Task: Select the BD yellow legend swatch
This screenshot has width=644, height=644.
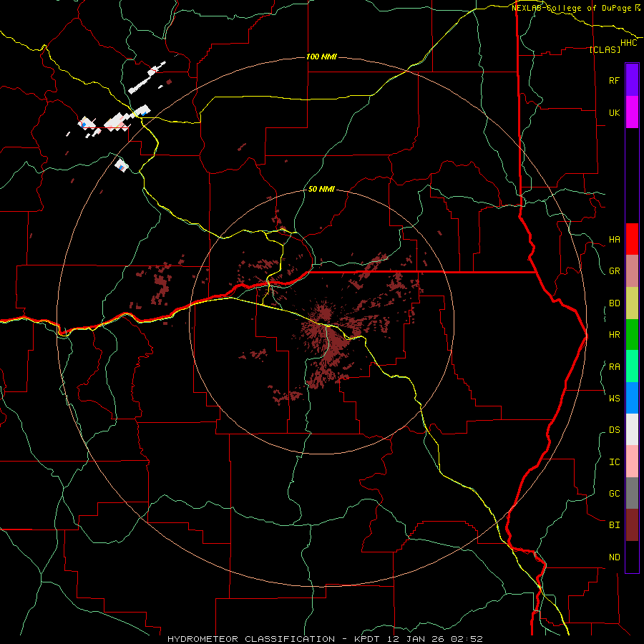Action: tap(632, 303)
